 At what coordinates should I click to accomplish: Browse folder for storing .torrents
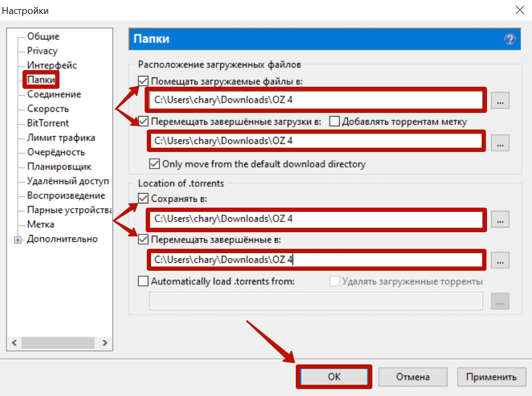[x=500, y=219]
